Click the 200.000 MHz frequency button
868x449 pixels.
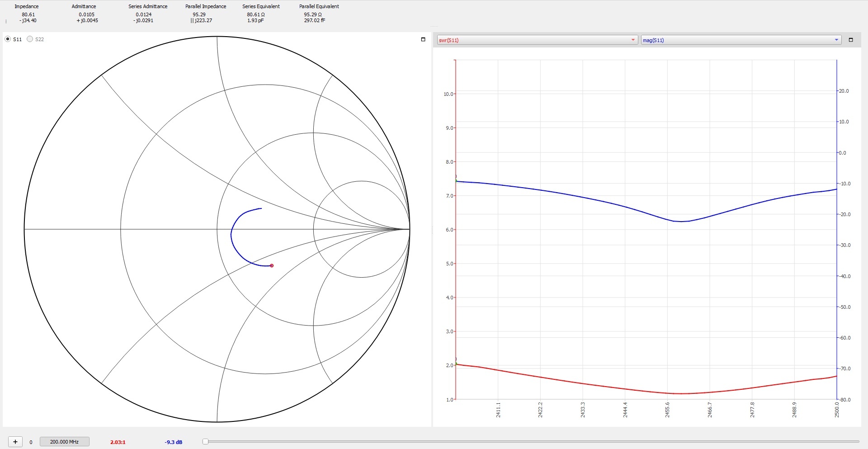(x=64, y=442)
